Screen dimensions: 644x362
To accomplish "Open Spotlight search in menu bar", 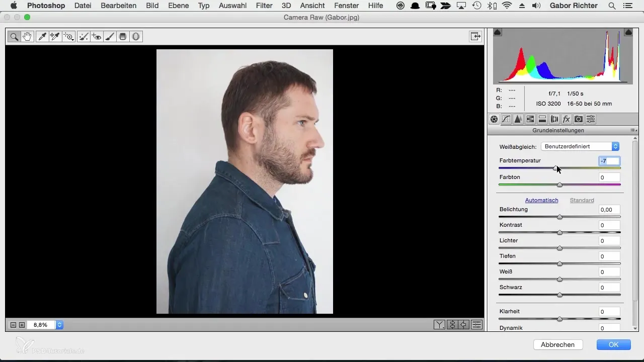I will 612,6.
